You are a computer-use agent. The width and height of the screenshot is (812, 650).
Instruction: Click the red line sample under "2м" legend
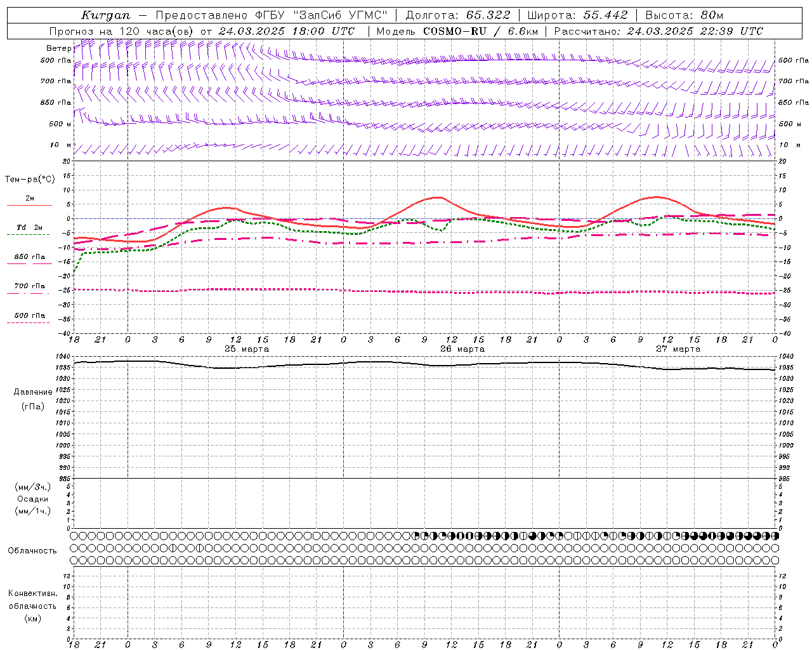coord(30,205)
